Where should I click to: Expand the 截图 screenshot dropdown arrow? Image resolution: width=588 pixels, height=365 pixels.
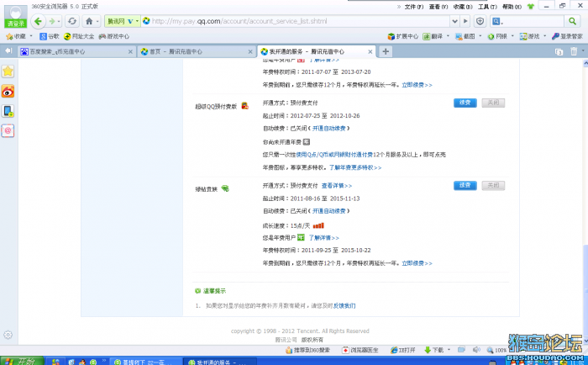coord(480,36)
